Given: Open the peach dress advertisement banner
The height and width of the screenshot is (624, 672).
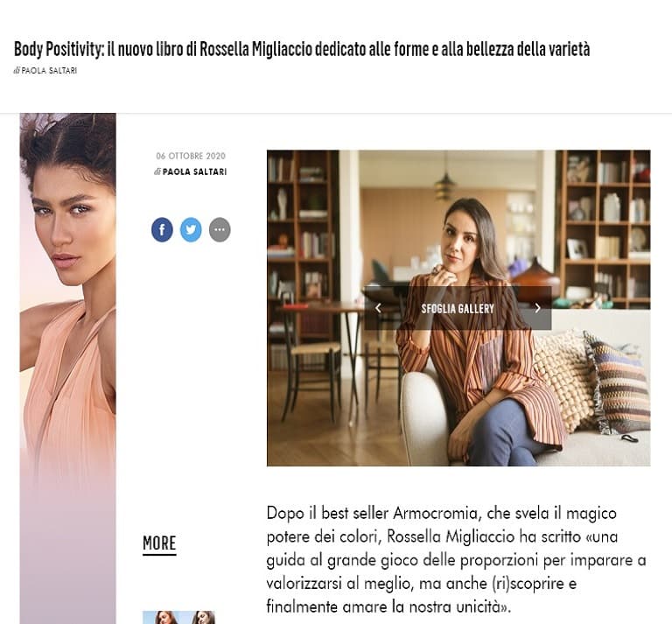Looking at the screenshot, I should 67,368.
